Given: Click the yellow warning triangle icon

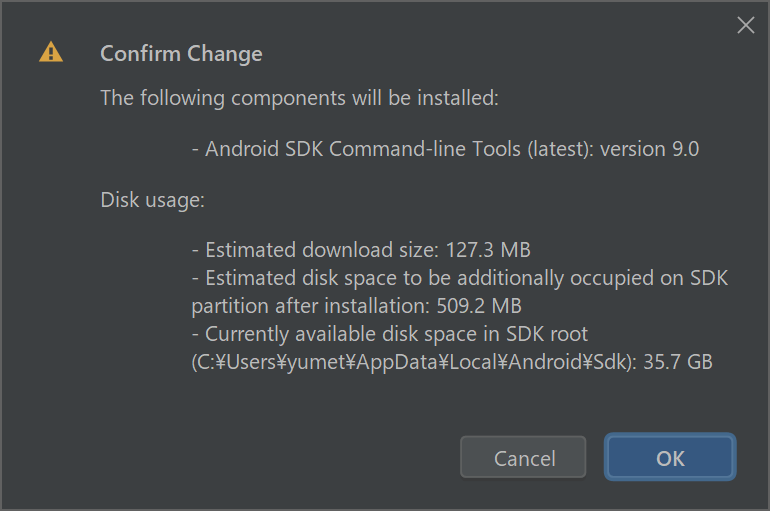Looking at the screenshot, I should [51, 52].
